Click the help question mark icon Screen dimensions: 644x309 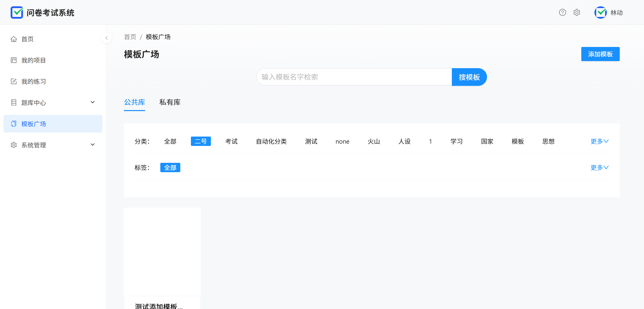[562, 12]
